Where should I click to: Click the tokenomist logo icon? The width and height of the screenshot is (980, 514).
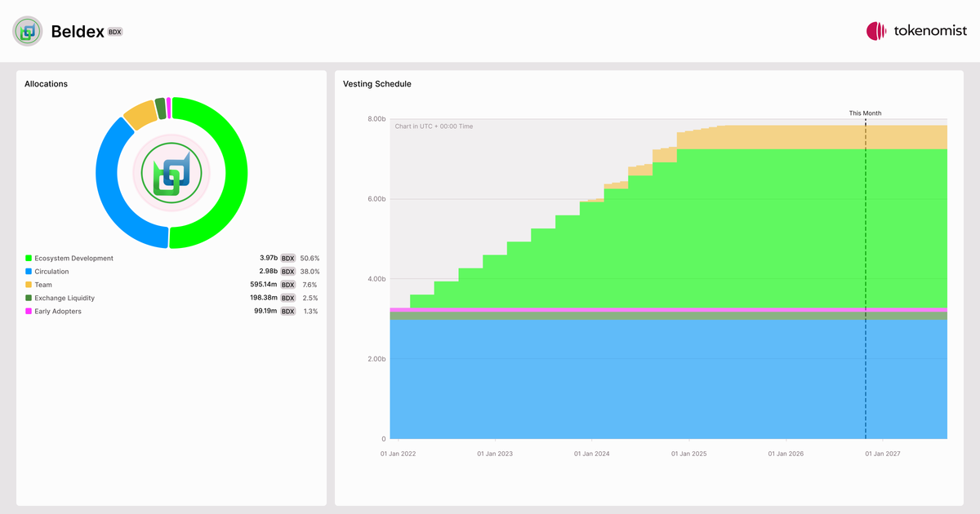coord(876,31)
